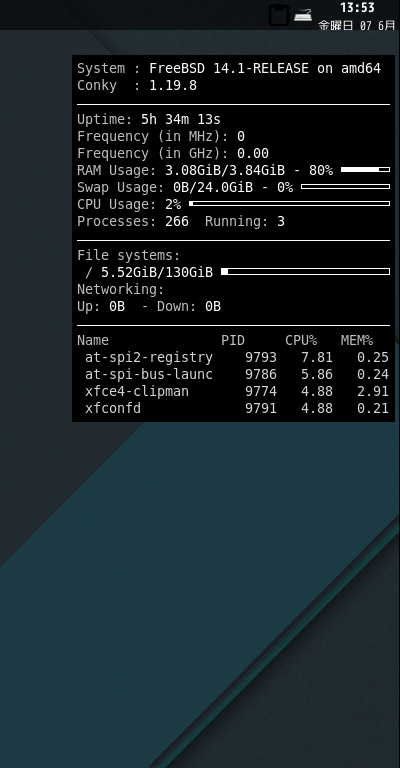
Task: Click the root filesystem usage bar
Action: (306, 271)
